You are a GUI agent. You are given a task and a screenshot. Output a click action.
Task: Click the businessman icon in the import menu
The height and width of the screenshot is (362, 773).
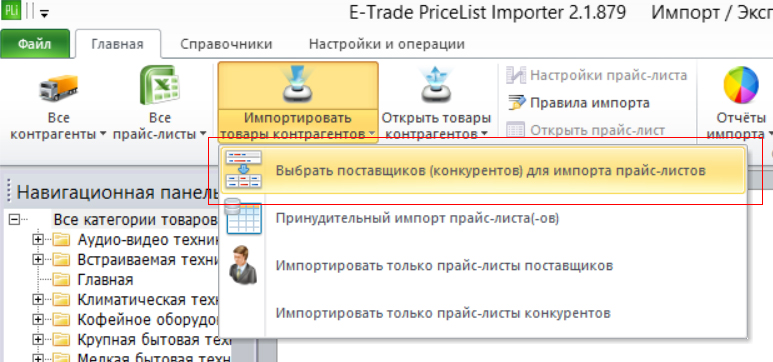tap(243, 264)
